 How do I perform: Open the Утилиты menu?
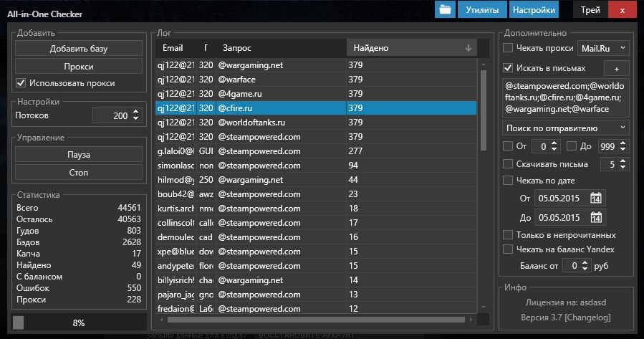[x=482, y=10]
